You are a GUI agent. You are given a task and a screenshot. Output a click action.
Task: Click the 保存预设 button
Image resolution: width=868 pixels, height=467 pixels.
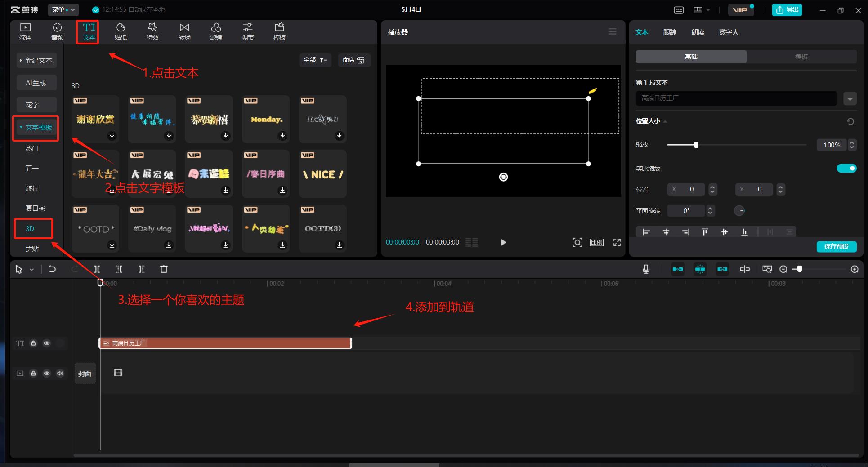(836, 246)
